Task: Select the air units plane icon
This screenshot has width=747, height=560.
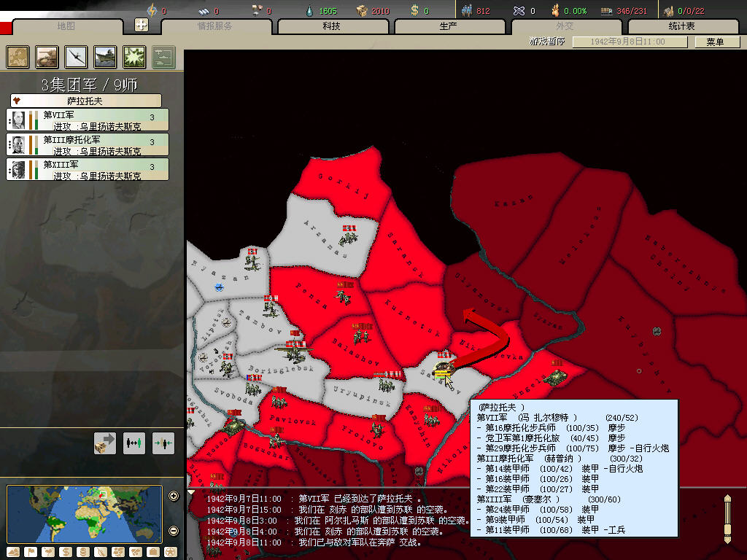Action: tap(77, 56)
